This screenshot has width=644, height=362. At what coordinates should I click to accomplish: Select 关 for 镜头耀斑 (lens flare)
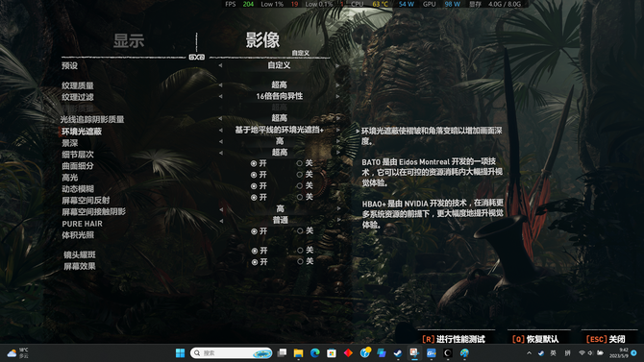click(x=305, y=250)
